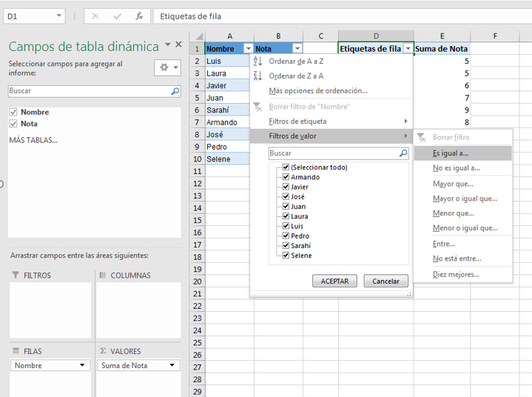Open the Suma de Nota dropdown in VALORES
Viewport: 532px width, 397px height.
pos(172,365)
